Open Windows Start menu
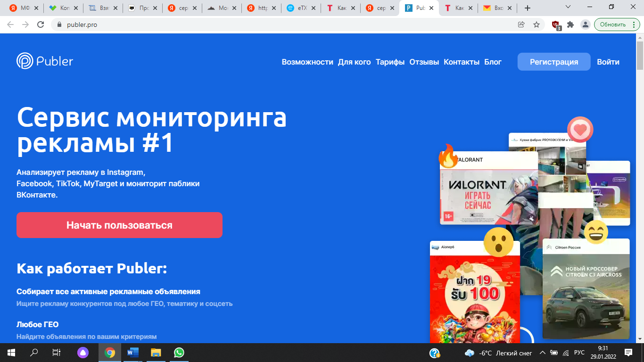The image size is (644, 362). [x=11, y=353]
